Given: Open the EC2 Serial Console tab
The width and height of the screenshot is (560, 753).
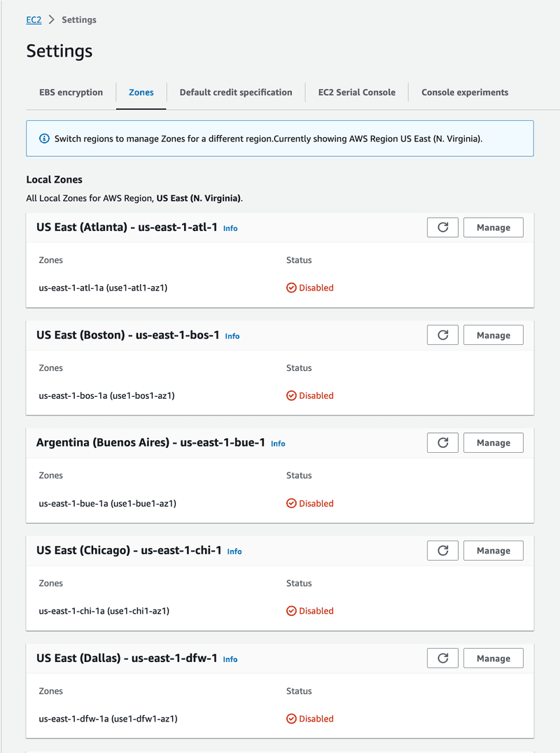Looking at the screenshot, I should [x=357, y=92].
